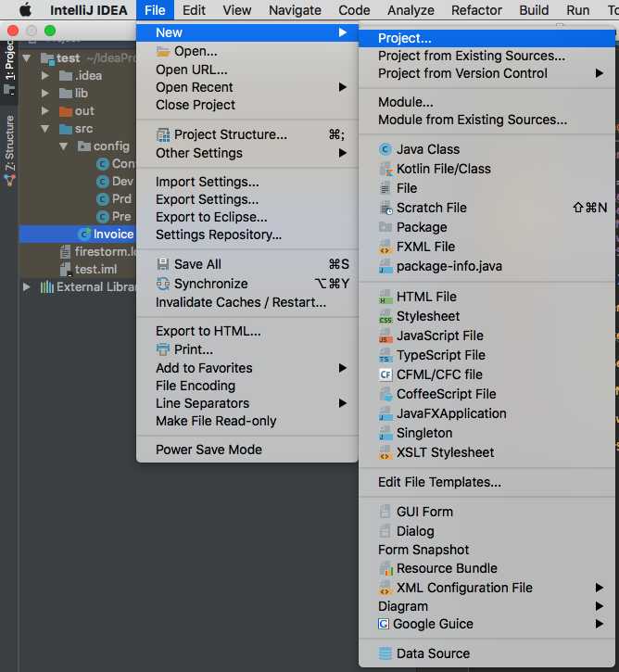Click the HTML File icon
Viewport: 619px width, 672px height.
[385, 297]
